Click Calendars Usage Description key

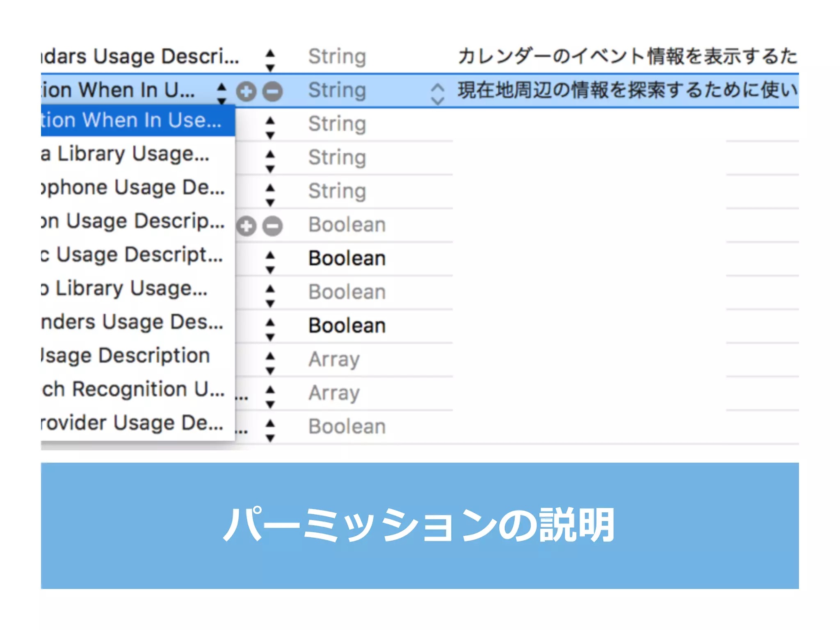pyautogui.click(x=140, y=57)
